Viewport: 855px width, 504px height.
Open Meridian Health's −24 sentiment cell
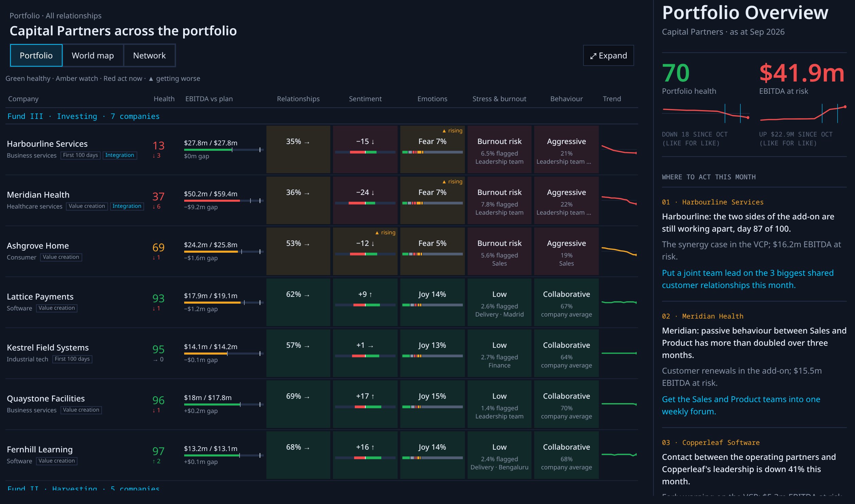point(365,200)
